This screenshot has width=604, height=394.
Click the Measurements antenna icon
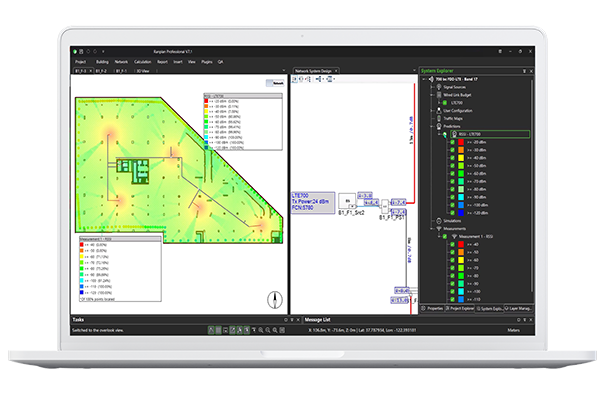point(438,228)
